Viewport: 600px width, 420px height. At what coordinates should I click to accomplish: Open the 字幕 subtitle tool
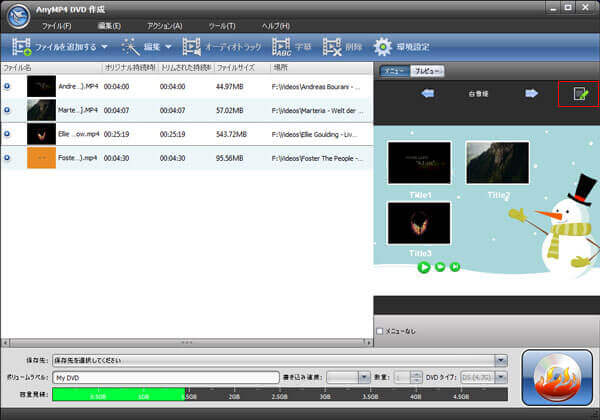tap(281, 46)
